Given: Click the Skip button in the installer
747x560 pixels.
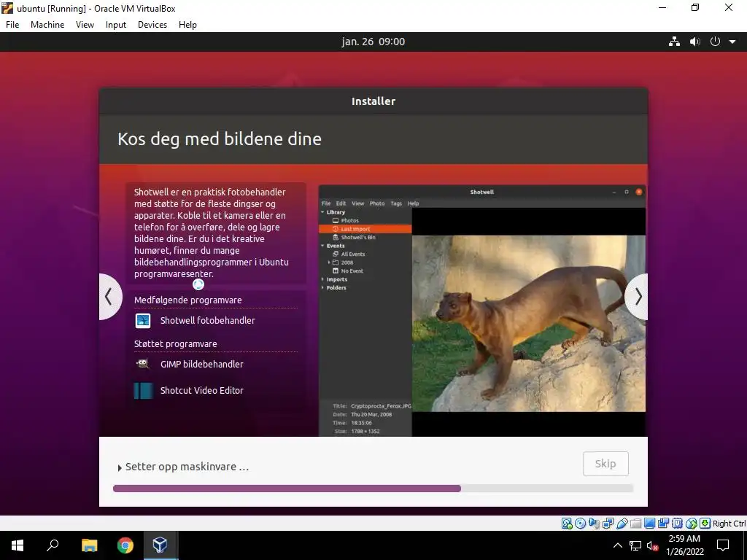Looking at the screenshot, I should point(605,464).
